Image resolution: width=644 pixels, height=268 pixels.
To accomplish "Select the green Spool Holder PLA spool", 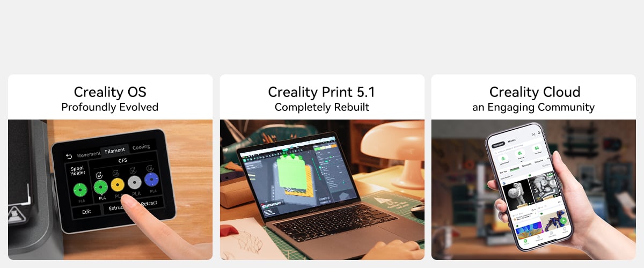I will click(80, 190).
